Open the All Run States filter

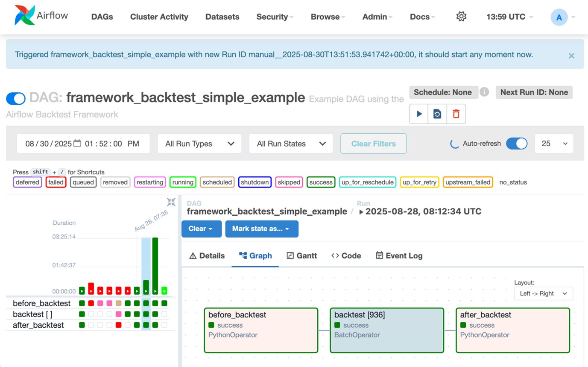[291, 144]
